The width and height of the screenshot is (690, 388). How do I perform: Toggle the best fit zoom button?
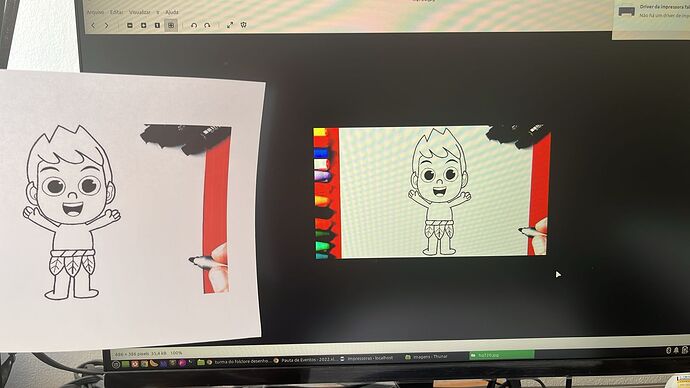pyautogui.click(x=171, y=26)
